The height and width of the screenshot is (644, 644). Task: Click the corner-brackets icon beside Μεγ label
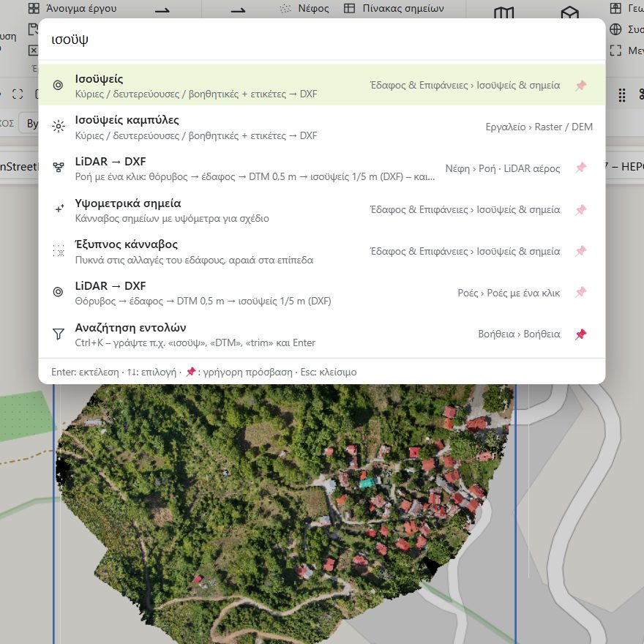(615, 50)
